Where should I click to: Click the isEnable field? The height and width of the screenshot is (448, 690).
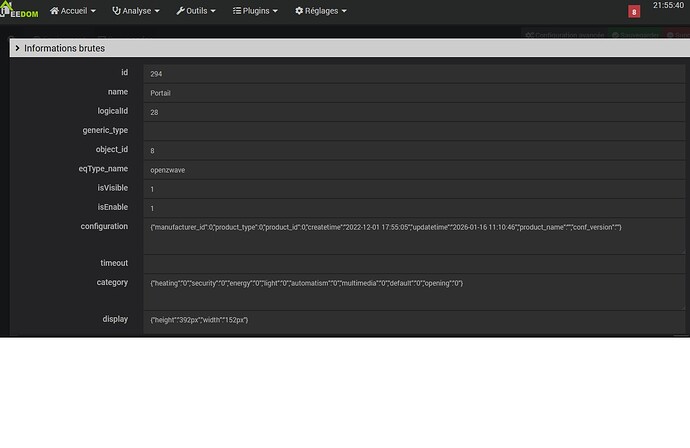[x=414, y=208]
